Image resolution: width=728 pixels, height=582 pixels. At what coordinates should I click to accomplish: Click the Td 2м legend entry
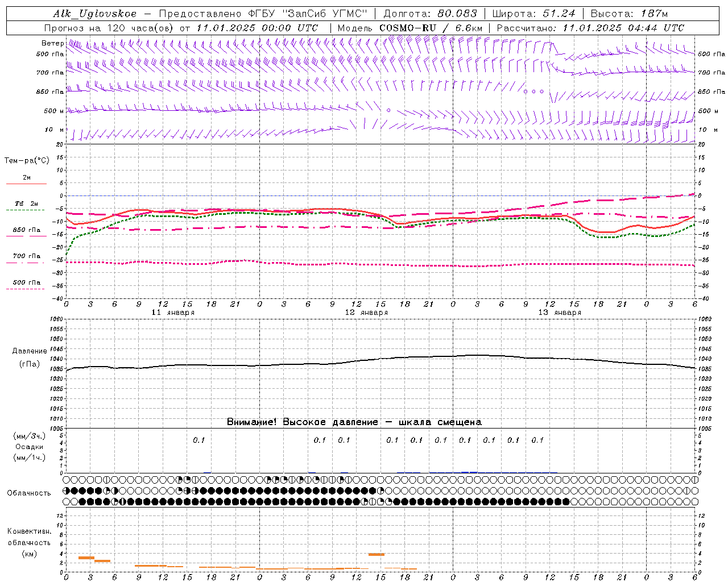pos(27,203)
